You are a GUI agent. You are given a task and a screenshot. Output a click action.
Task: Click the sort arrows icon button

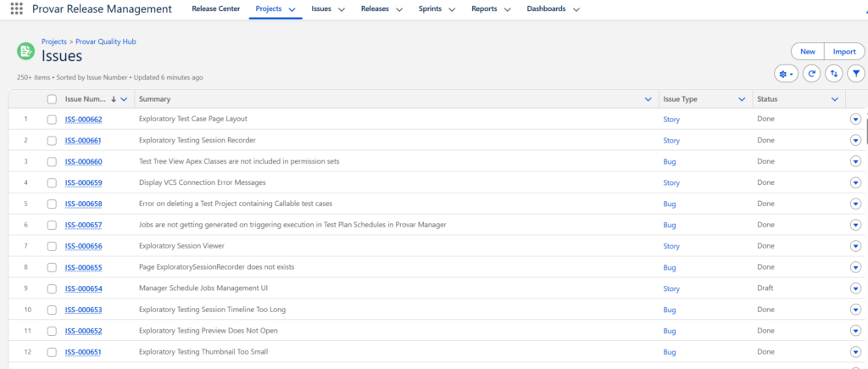pos(834,74)
